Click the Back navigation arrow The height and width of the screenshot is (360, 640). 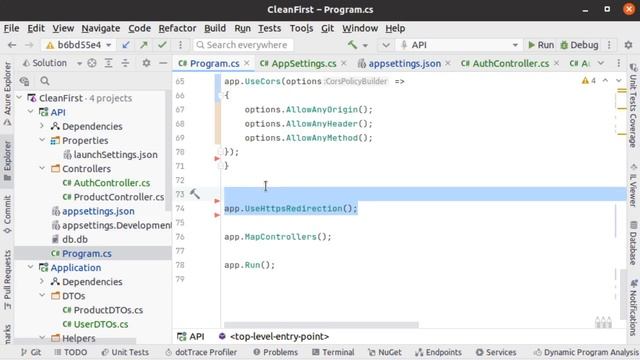tap(12, 45)
